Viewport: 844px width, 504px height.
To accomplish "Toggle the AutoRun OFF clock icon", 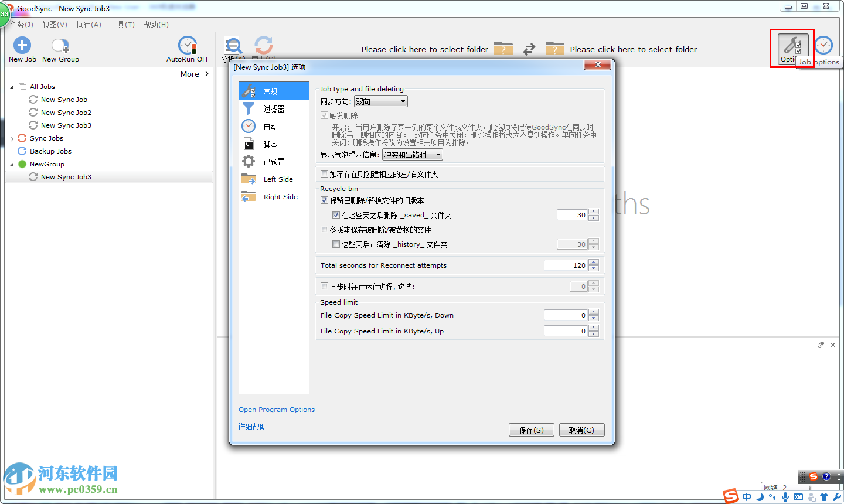I will click(188, 45).
